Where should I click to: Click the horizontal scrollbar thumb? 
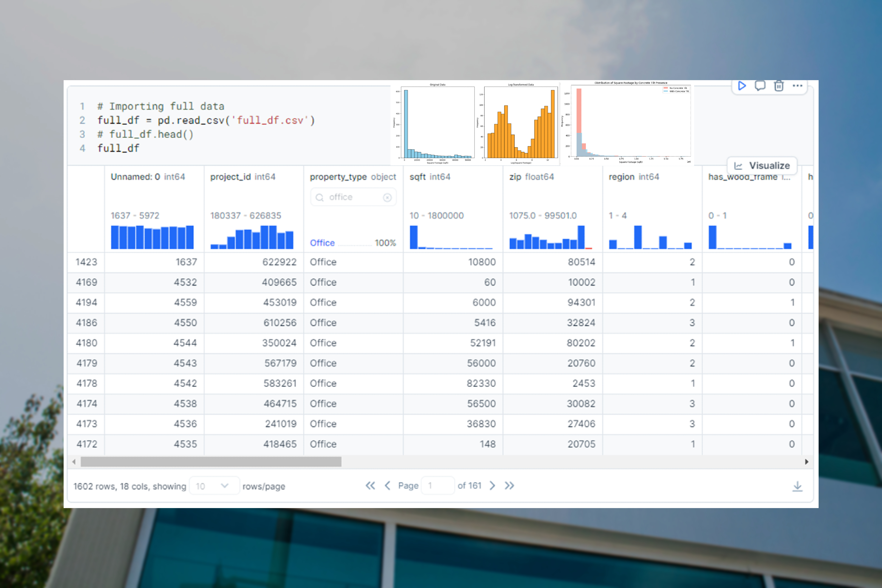click(x=211, y=462)
